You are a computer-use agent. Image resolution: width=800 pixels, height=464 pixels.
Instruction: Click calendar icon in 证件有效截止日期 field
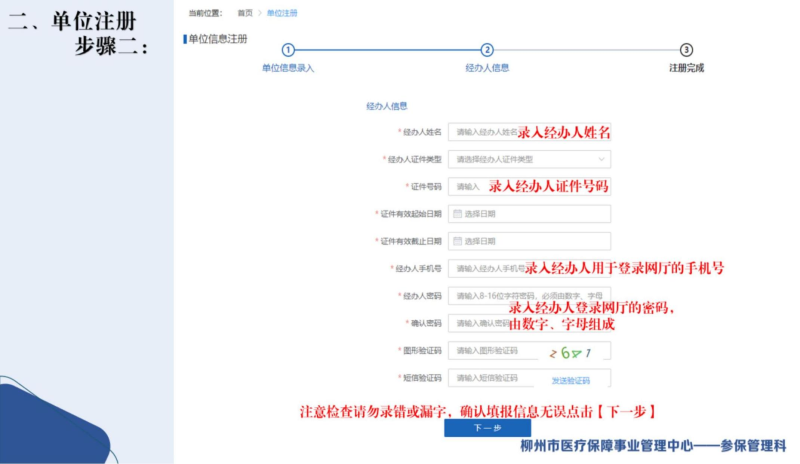pos(458,241)
